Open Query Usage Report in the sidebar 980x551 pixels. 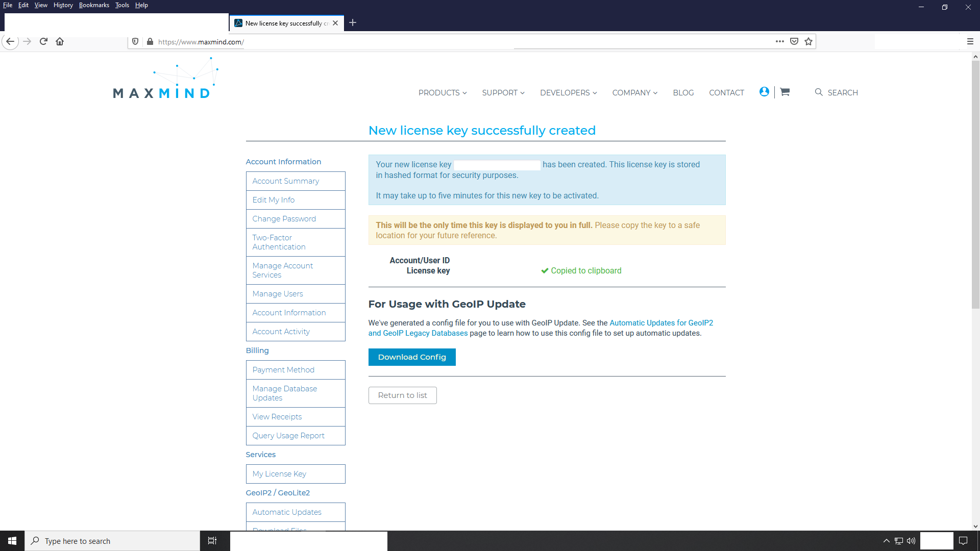296,436
